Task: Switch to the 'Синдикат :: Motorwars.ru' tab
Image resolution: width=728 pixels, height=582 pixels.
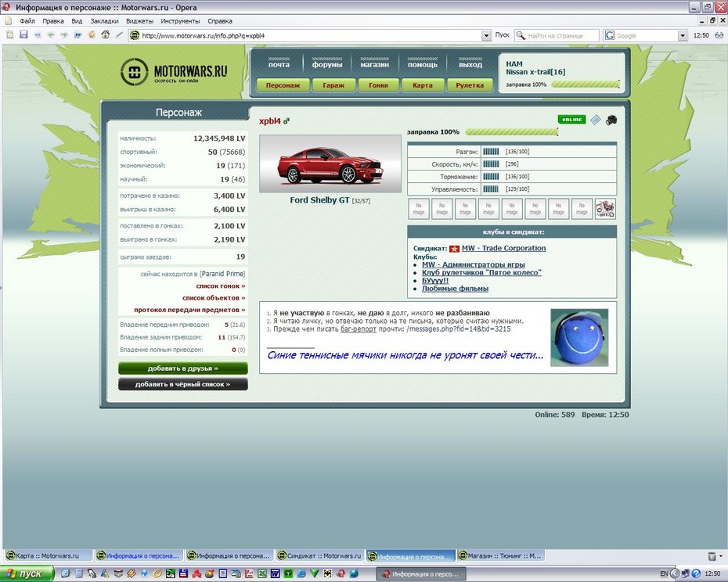Action: click(x=319, y=555)
